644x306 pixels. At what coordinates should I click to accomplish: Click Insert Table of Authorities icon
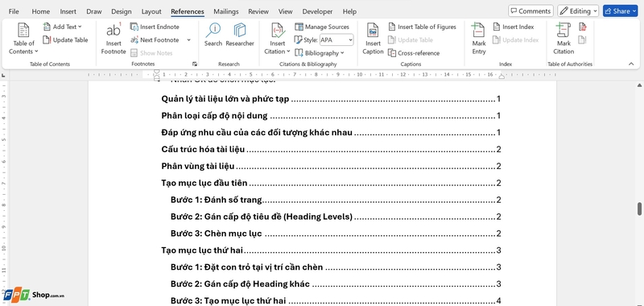[x=582, y=27]
